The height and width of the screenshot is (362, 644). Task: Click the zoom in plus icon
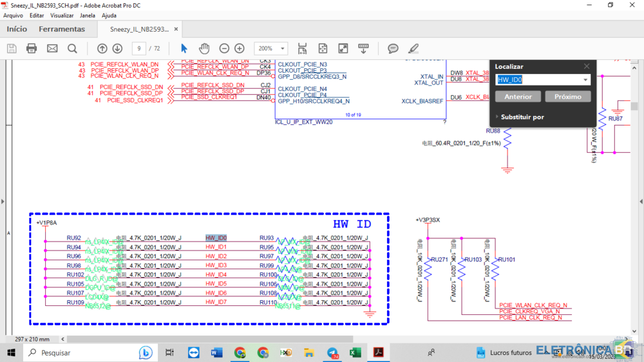pos(240,48)
